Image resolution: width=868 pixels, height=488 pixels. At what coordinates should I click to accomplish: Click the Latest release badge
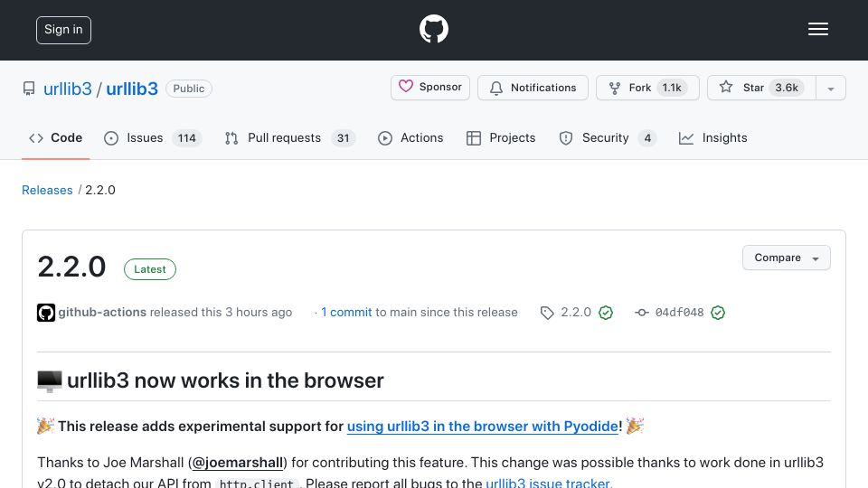(149, 269)
